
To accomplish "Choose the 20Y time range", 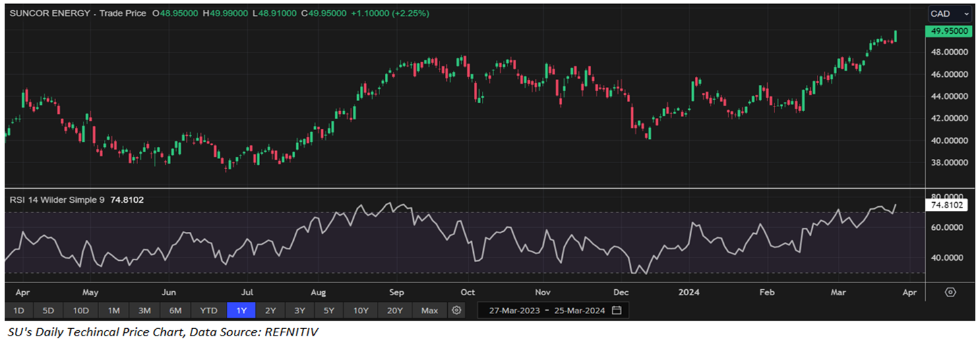I will (395, 311).
